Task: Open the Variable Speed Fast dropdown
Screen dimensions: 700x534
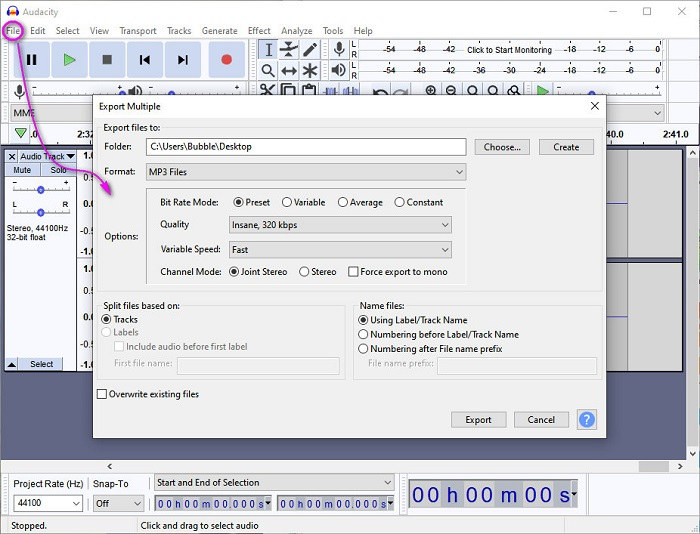Action: tap(340, 250)
